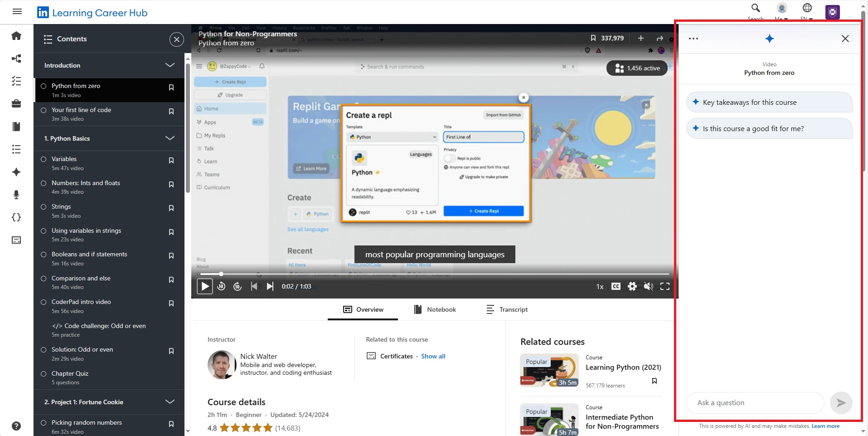Mute the video audio

coord(649,286)
